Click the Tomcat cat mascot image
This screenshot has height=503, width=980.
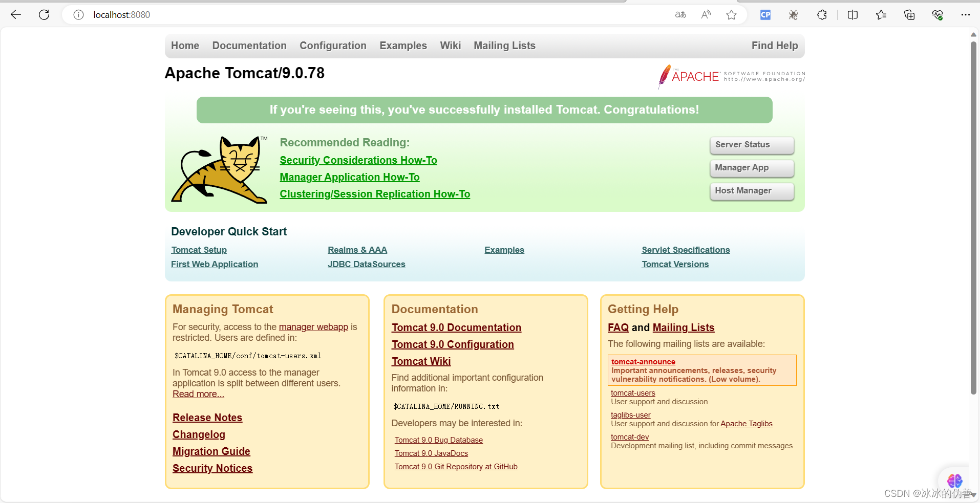tap(219, 169)
